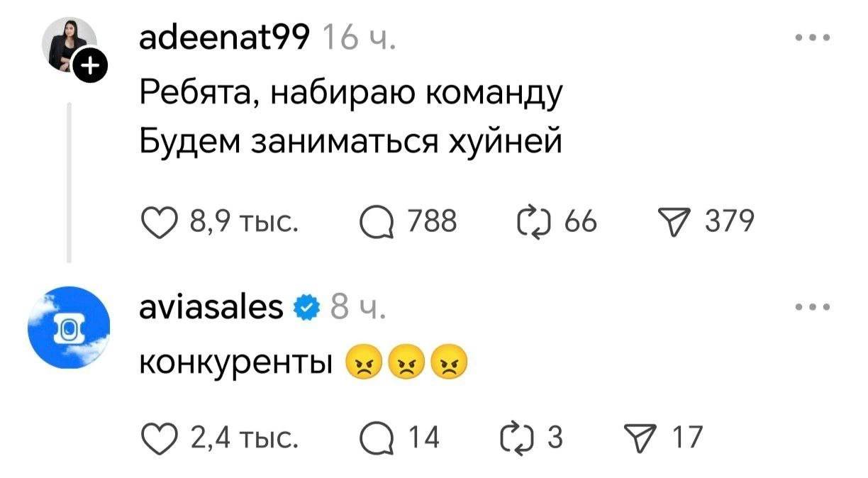The height and width of the screenshot is (478, 868).
Task: Repost the adeenat99 post
Action: (533, 223)
